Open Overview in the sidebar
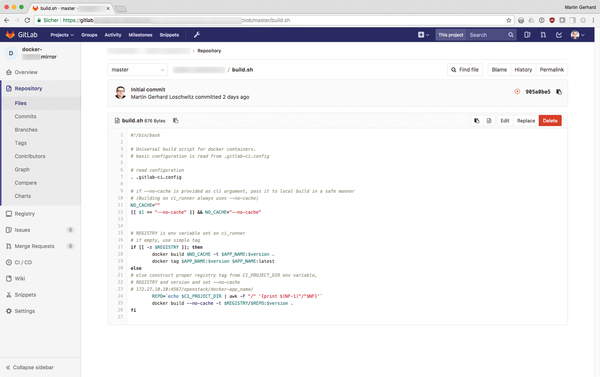Viewport: 600px width, 377px height. point(26,72)
